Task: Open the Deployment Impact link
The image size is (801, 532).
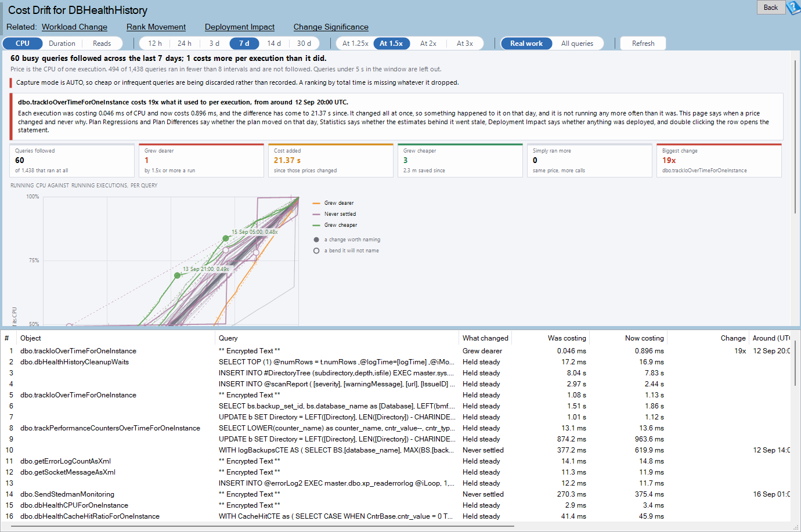Action: (x=240, y=27)
